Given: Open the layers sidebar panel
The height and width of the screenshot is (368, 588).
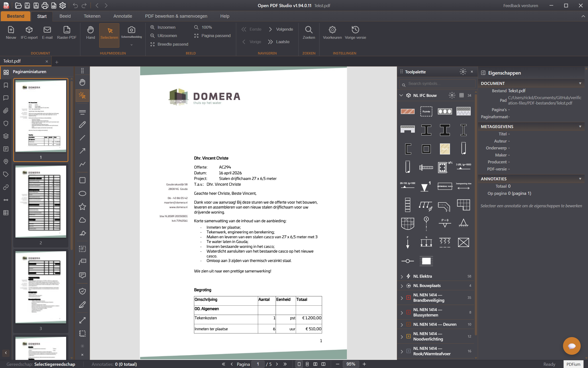Looking at the screenshot, I should pyautogui.click(x=6, y=136).
